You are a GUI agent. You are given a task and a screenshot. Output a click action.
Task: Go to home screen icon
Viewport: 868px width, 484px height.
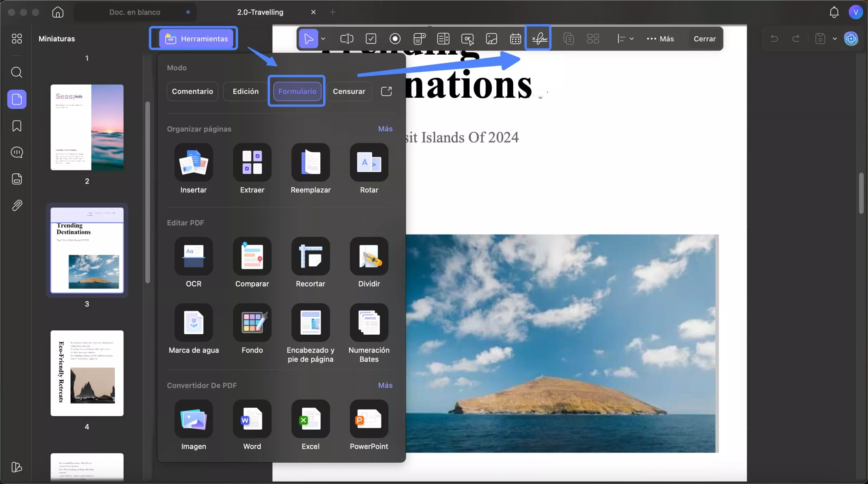coord(58,12)
